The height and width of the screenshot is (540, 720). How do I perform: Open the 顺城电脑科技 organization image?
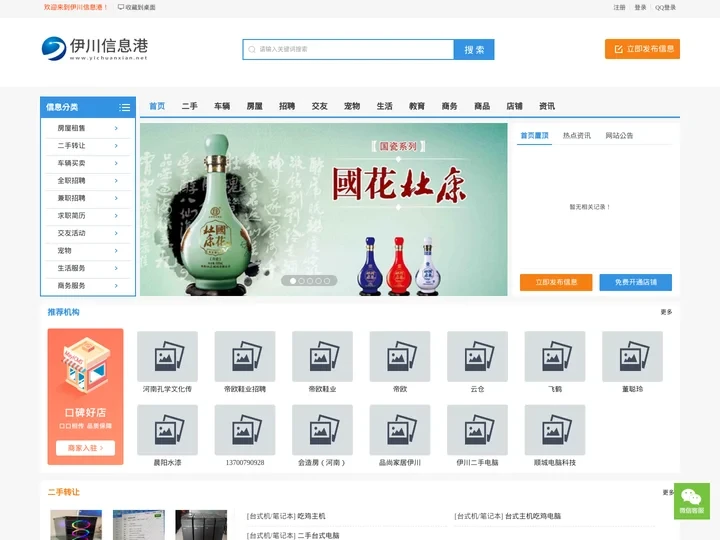pyautogui.click(x=555, y=430)
